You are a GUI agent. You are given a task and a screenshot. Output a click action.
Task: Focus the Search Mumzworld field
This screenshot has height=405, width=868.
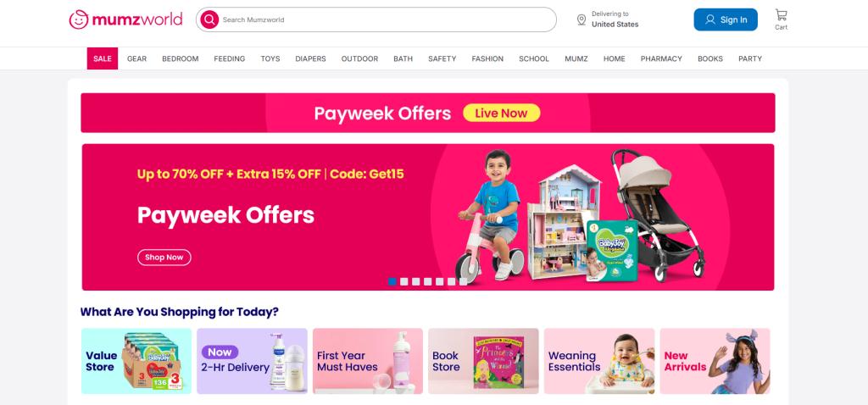point(376,20)
